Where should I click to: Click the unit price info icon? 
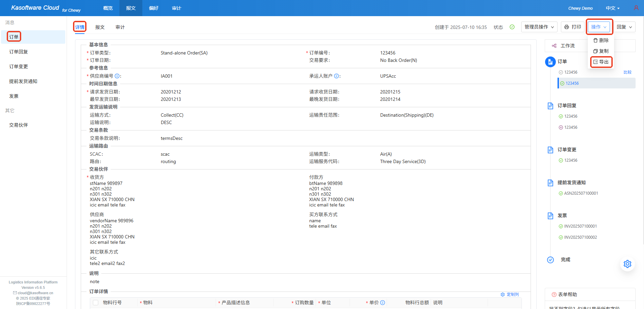(383, 303)
